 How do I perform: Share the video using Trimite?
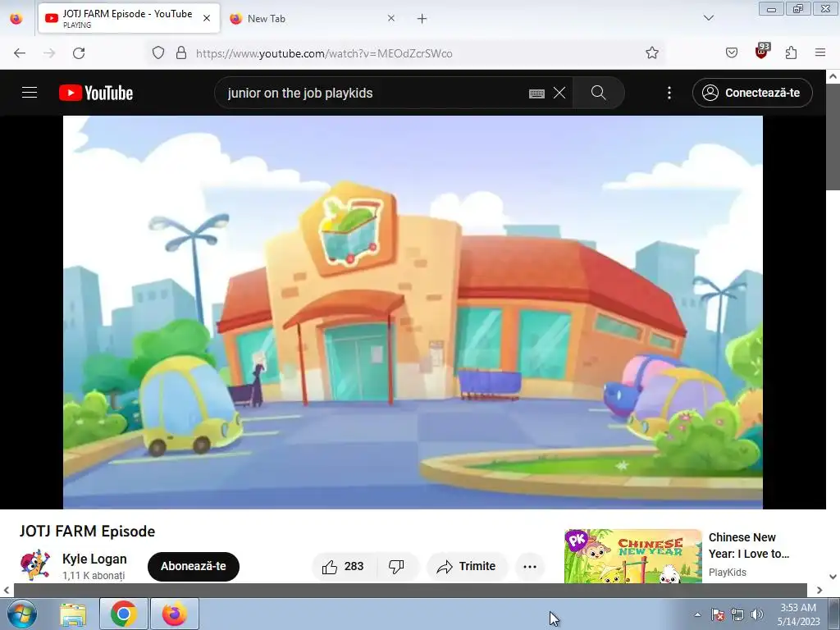coord(467,566)
